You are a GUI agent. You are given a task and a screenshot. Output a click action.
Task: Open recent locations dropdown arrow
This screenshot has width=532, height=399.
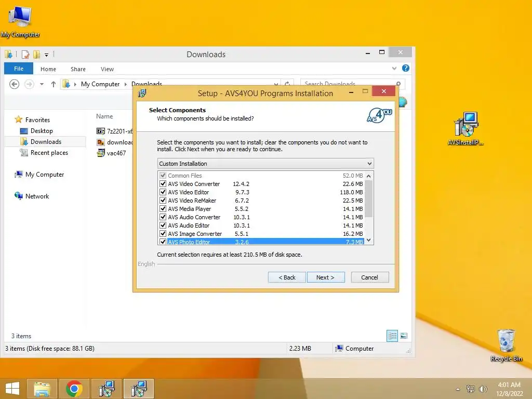pyautogui.click(x=42, y=84)
